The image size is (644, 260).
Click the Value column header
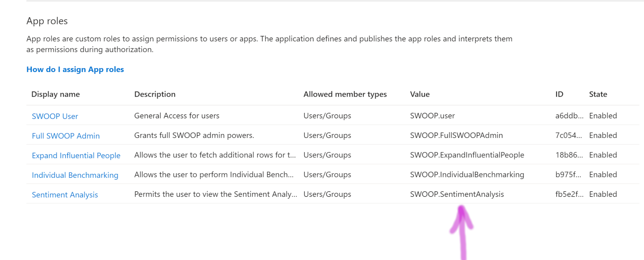[420, 94]
